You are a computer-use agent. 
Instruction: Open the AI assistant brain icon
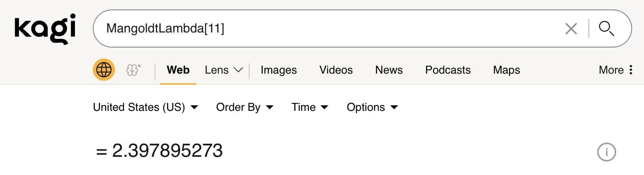coord(133,70)
